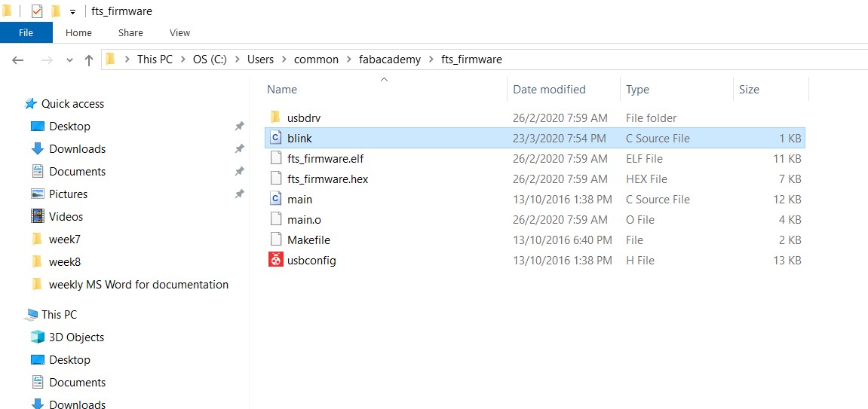Image resolution: width=868 pixels, height=409 pixels.
Task: Switch to the Share ribbon tab
Action: pos(130,32)
